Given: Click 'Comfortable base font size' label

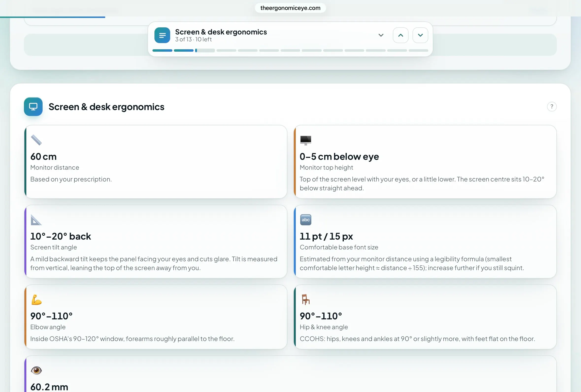Looking at the screenshot, I should [339, 247].
